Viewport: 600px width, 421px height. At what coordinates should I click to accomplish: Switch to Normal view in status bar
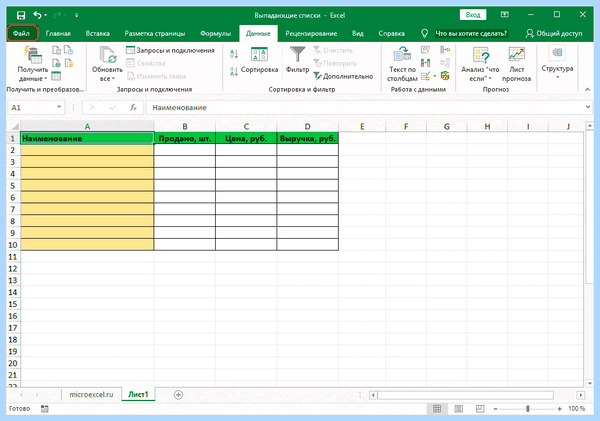(437, 409)
